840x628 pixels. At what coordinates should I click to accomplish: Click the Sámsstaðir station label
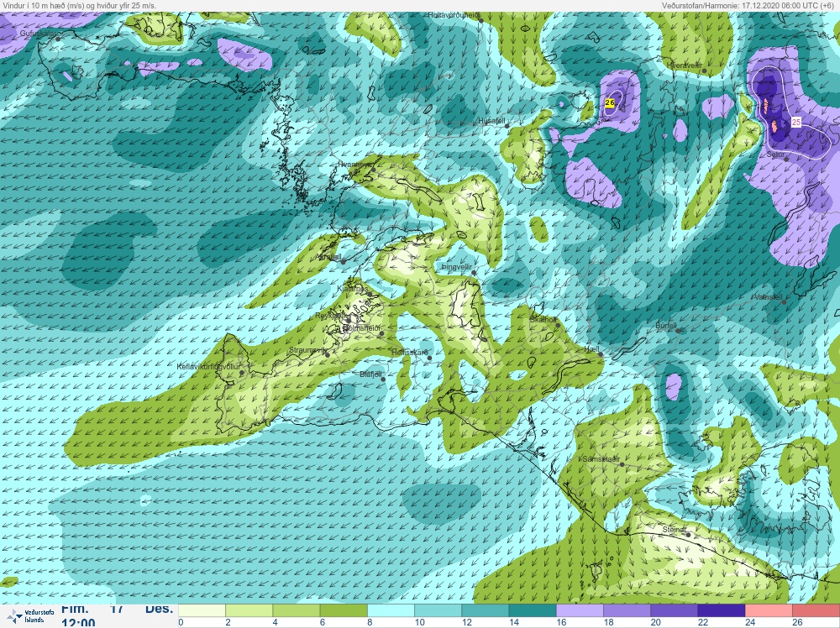601,459
